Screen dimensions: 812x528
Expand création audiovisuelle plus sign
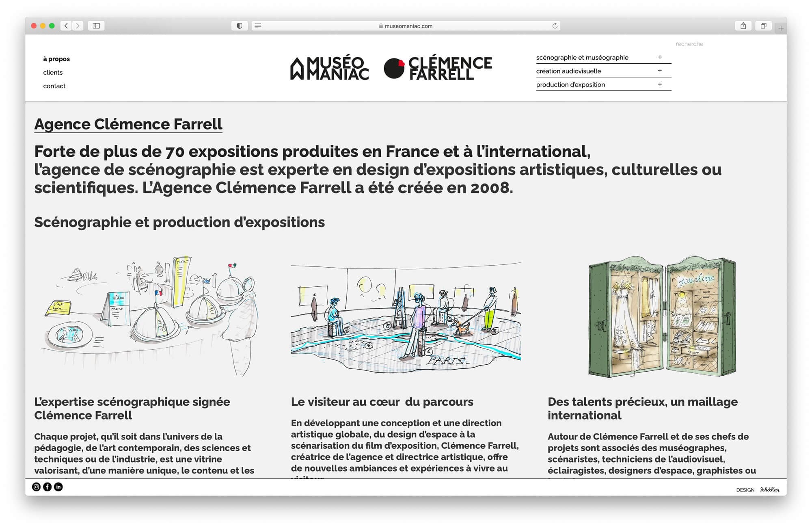[660, 71]
